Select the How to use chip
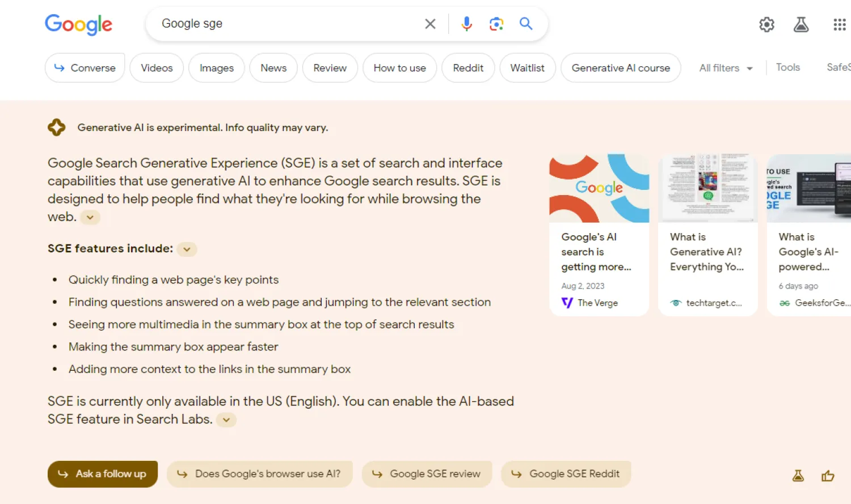 (399, 68)
